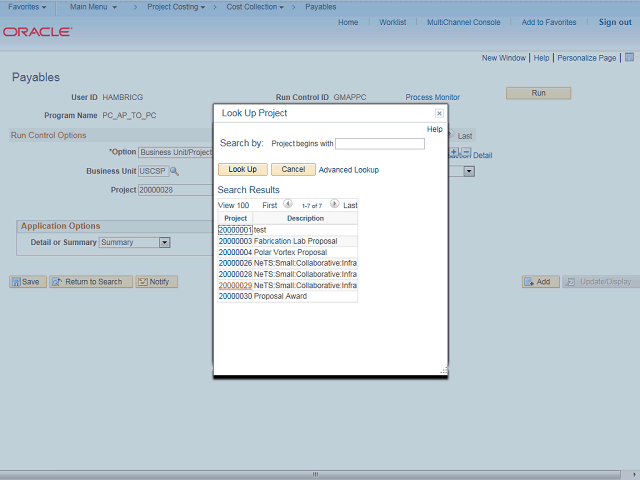Show next results arrow in Search Results
Viewport: 640px width, 480px height.
[x=334, y=204]
